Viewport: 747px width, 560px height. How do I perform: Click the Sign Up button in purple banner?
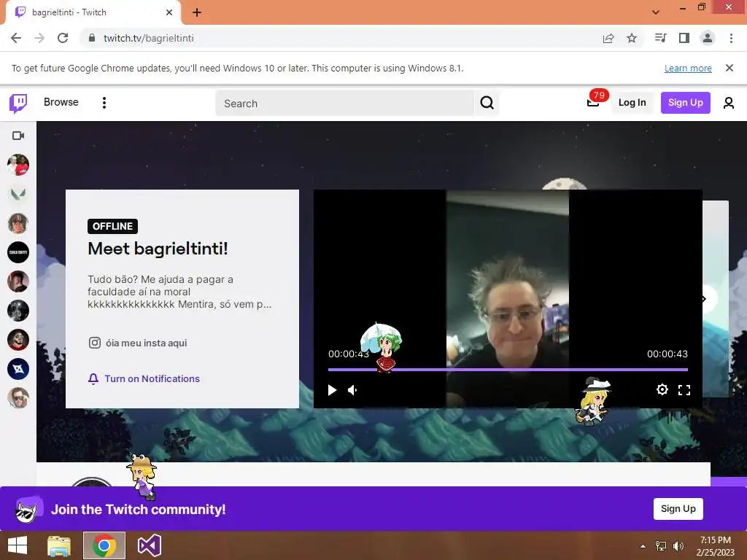click(678, 509)
